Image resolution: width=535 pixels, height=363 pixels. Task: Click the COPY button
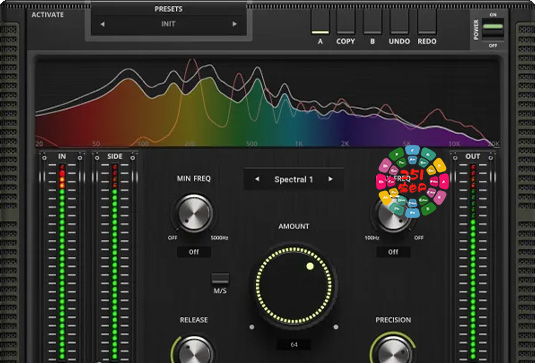click(x=346, y=21)
